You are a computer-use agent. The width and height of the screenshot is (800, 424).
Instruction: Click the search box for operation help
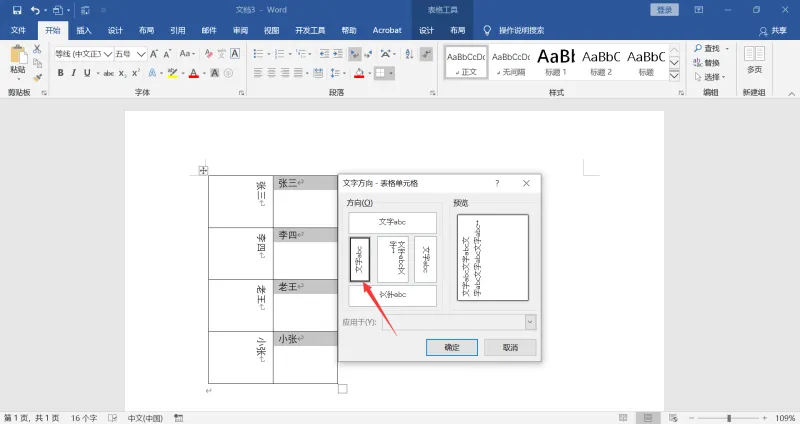coord(521,31)
